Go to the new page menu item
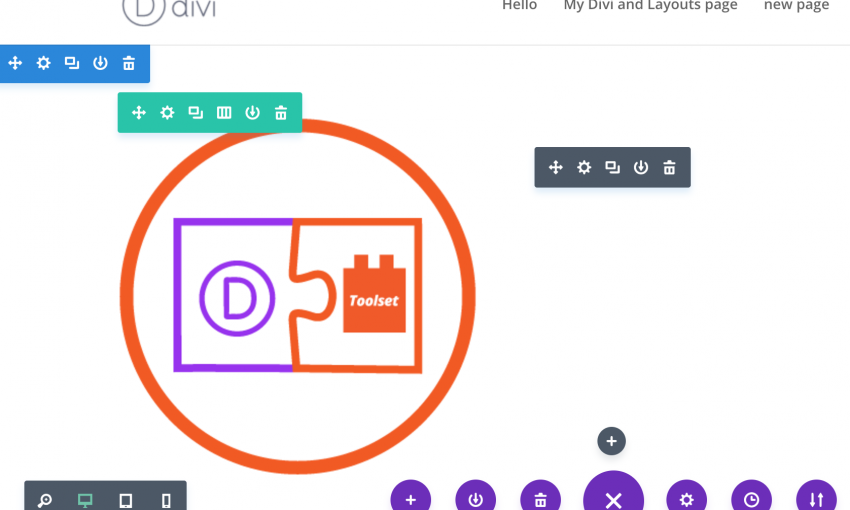This screenshot has width=850, height=510. pyautogui.click(x=796, y=5)
